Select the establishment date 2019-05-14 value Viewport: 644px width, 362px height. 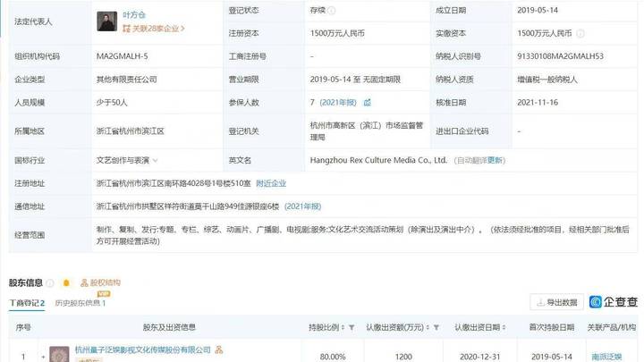click(538, 11)
